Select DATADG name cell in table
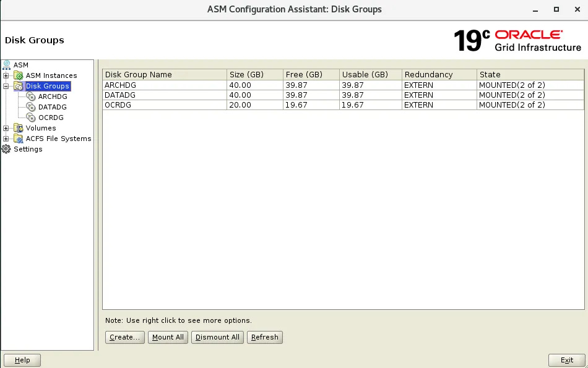Viewport: 588px width, 368px height. pyautogui.click(x=165, y=95)
